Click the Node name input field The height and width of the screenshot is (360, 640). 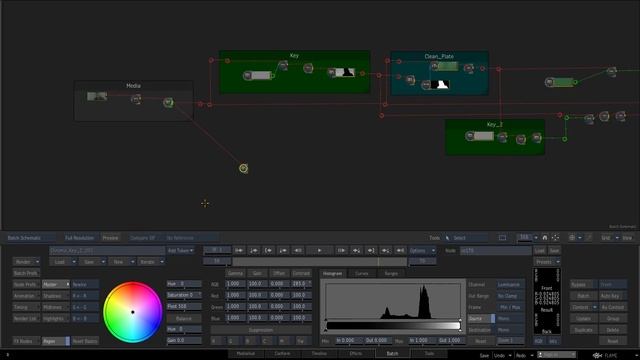(x=496, y=250)
